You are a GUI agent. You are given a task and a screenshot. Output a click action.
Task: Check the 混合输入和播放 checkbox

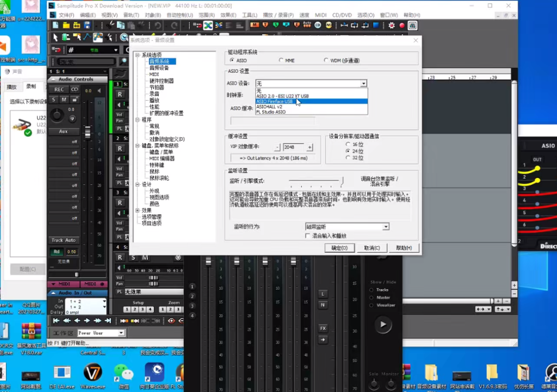(x=308, y=236)
